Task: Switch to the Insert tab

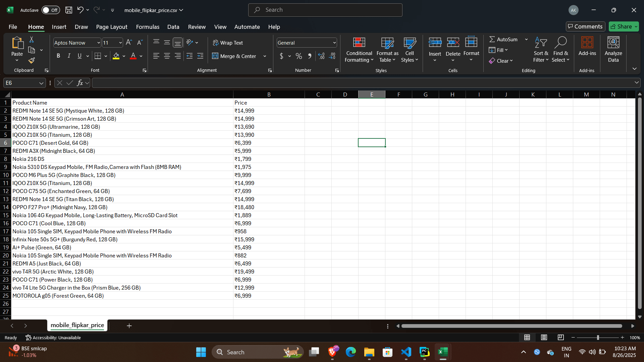Action: tap(59, 27)
